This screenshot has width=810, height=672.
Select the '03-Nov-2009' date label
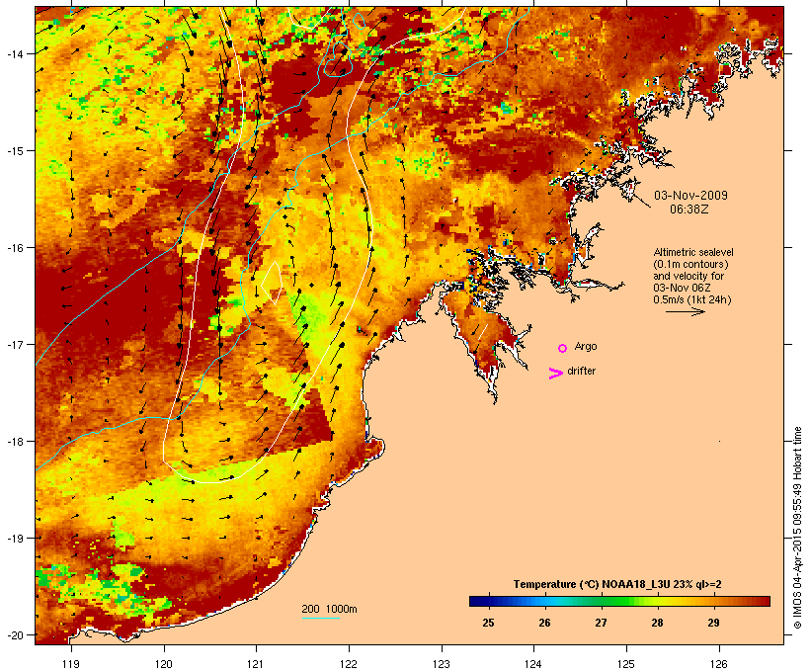pyautogui.click(x=690, y=196)
